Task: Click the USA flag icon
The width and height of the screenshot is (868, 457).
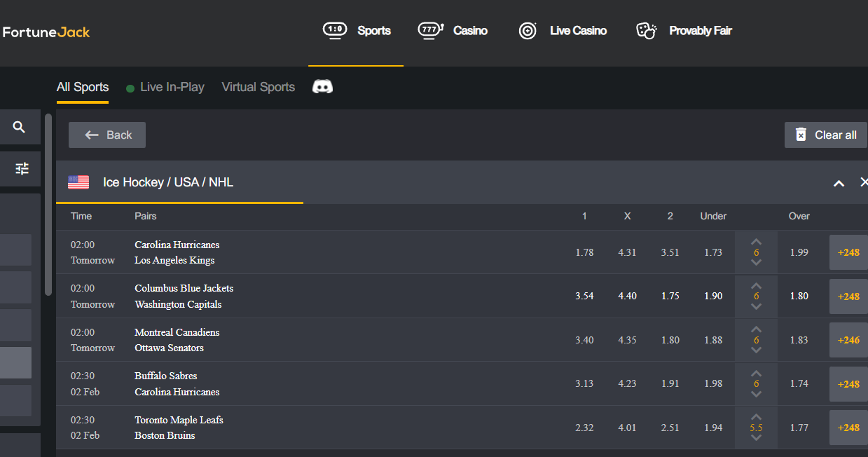Action: point(78,182)
